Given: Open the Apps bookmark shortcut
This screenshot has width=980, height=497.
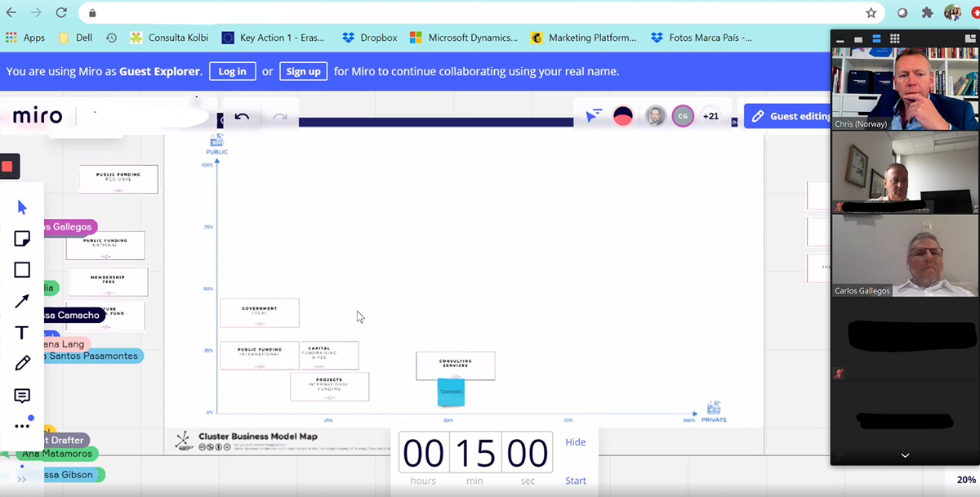Looking at the screenshot, I should (x=25, y=38).
